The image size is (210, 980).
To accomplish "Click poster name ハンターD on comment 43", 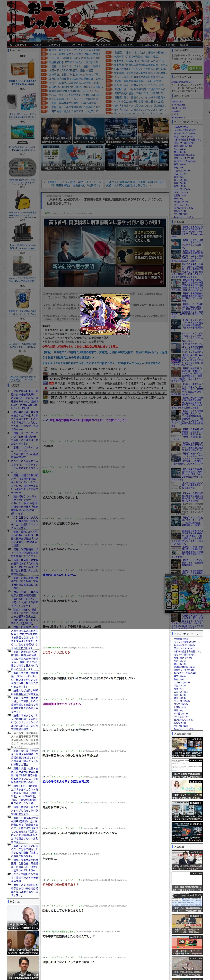I will [x=50, y=854].
